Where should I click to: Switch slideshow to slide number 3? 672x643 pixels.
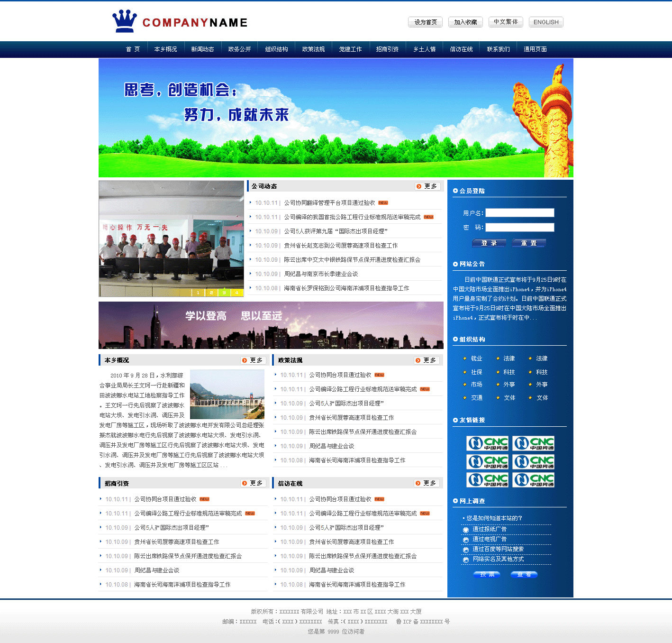point(224,293)
